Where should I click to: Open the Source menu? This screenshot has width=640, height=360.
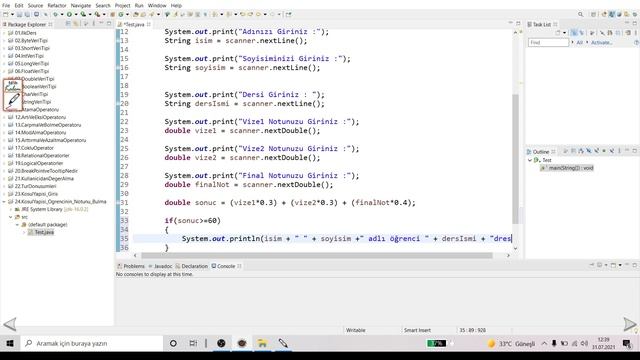pos(35,6)
